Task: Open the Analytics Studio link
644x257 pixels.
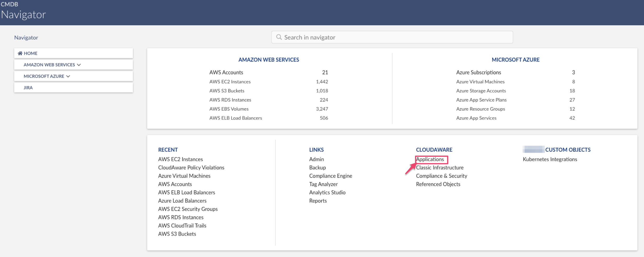Action: 327,193
